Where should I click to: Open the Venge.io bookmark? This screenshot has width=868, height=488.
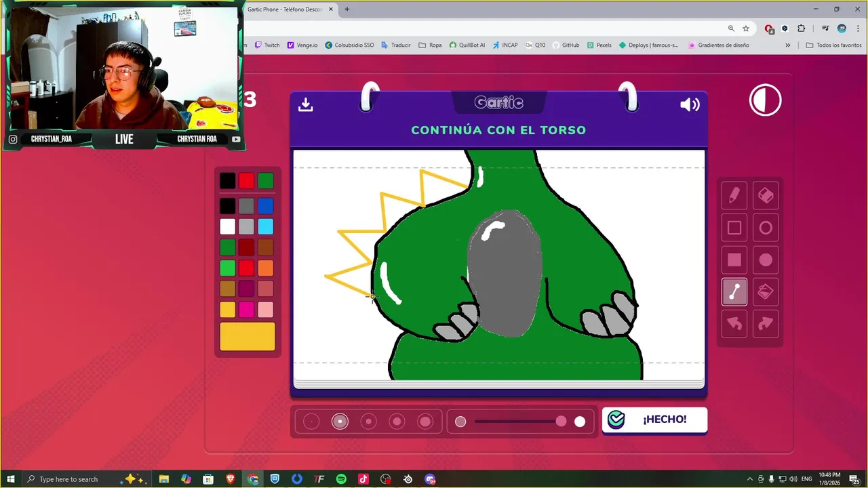[x=302, y=45]
